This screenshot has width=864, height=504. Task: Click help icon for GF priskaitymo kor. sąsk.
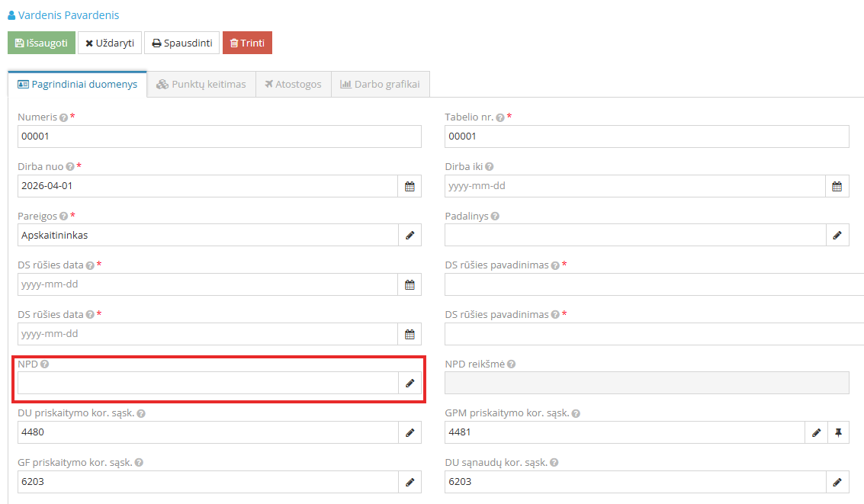point(139,463)
